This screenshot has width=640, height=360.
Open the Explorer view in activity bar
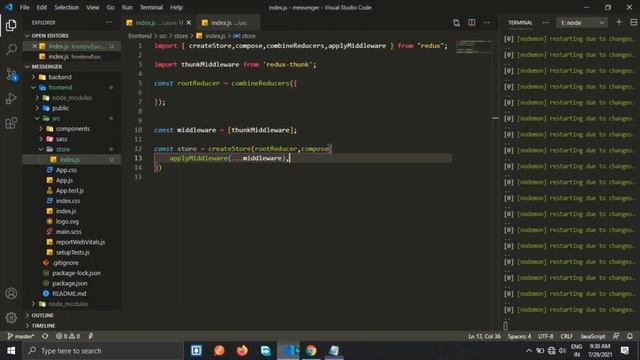click(x=11, y=25)
